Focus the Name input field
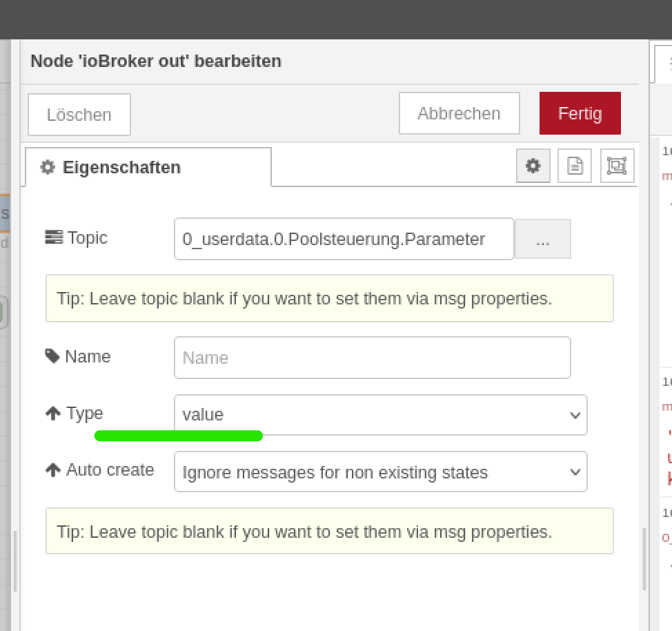The image size is (672, 631). [372, 358]
